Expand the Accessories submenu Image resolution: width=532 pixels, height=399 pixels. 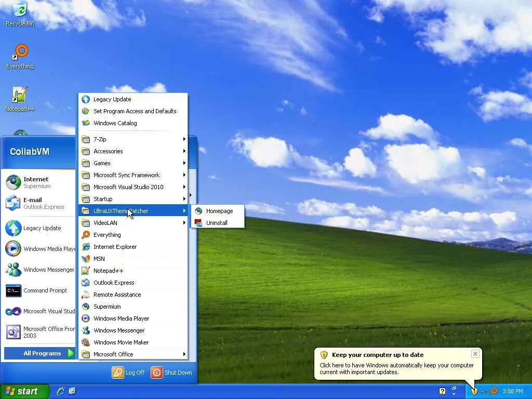(133, 151)
